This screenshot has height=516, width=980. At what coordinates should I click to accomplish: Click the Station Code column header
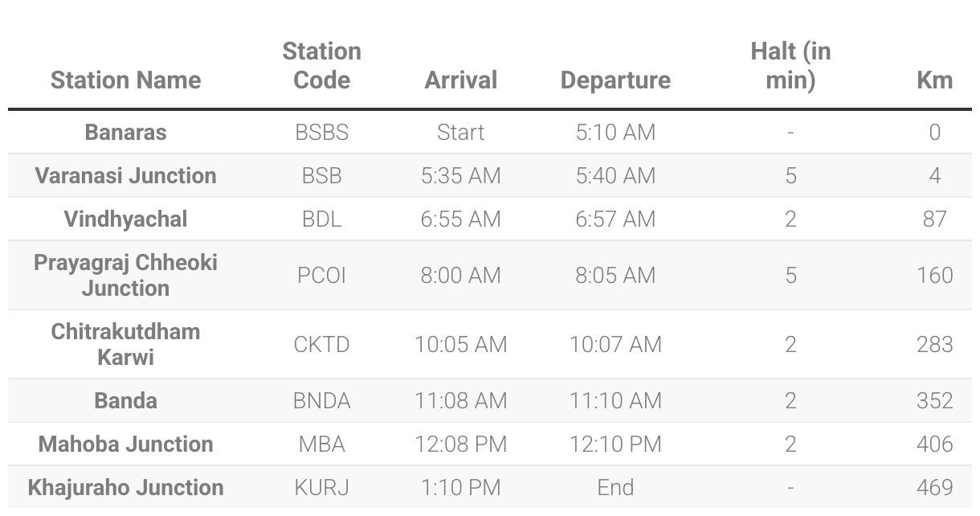point(321,66)
